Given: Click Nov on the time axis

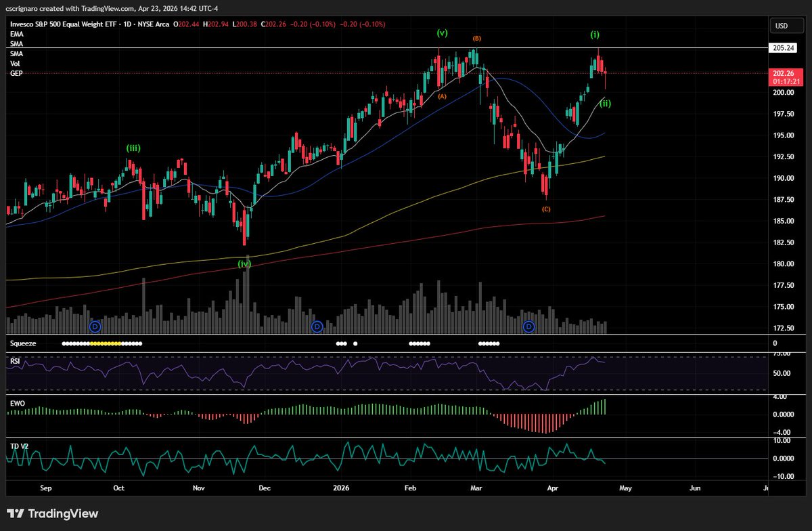Looking at the screenshot, I should (199, 487).
